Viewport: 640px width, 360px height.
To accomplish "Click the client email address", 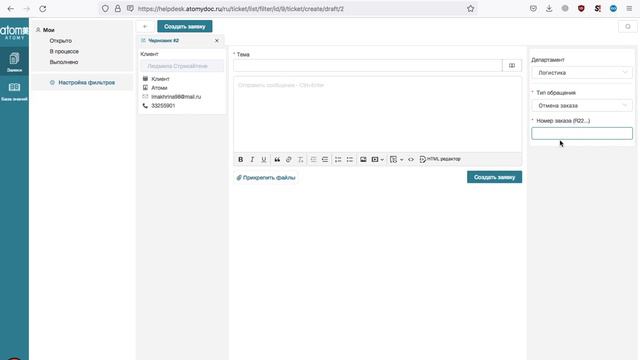I will pyautogui.click(x=176, y=97).
